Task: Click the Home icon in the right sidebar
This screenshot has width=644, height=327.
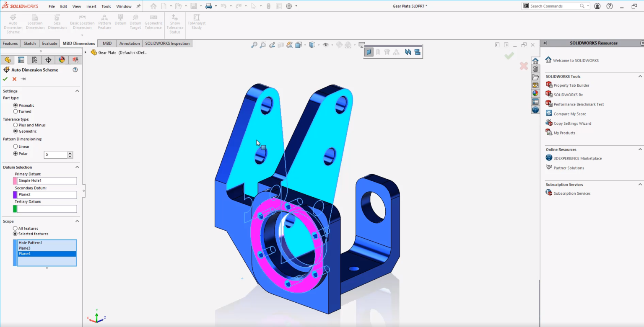Action: [535, 60]
